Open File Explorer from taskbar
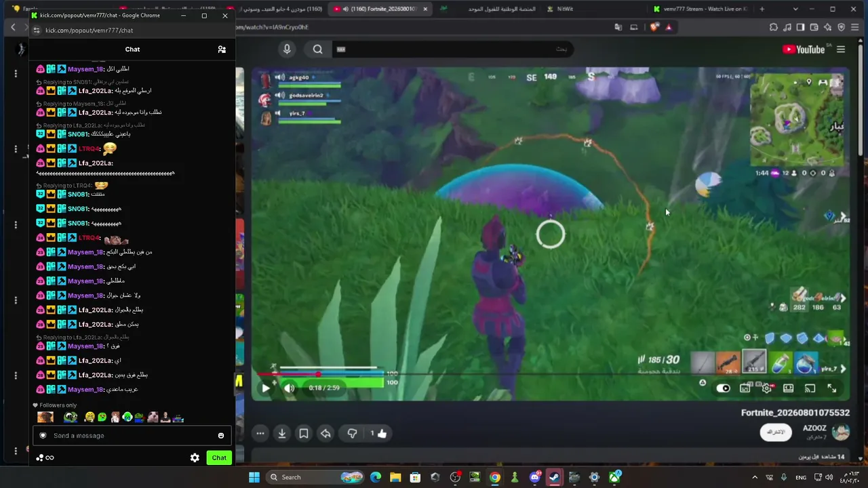The height and width of the screenshot is (488, 868). (x=395, y=477)
